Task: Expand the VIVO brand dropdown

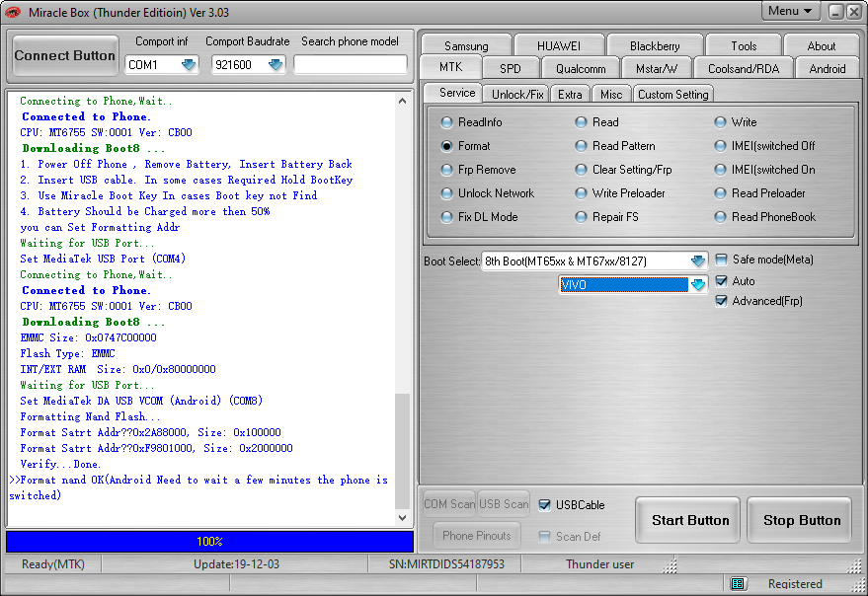Action: [698, 284]
